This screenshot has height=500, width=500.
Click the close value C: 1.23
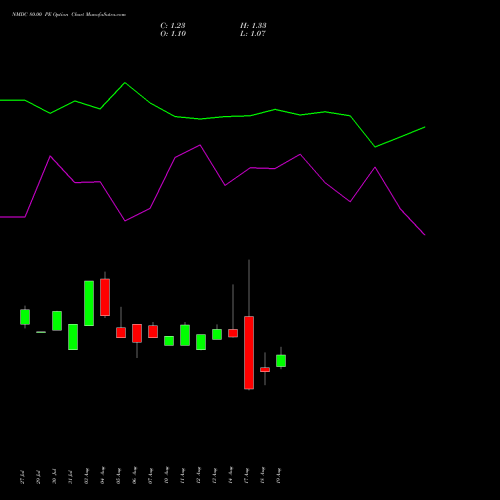pos(173,26)
